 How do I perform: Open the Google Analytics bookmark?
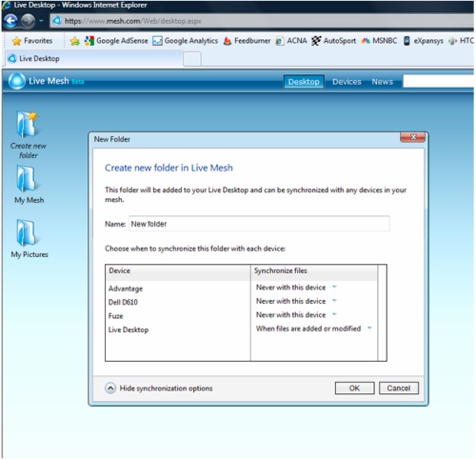[x=185, y=41]
